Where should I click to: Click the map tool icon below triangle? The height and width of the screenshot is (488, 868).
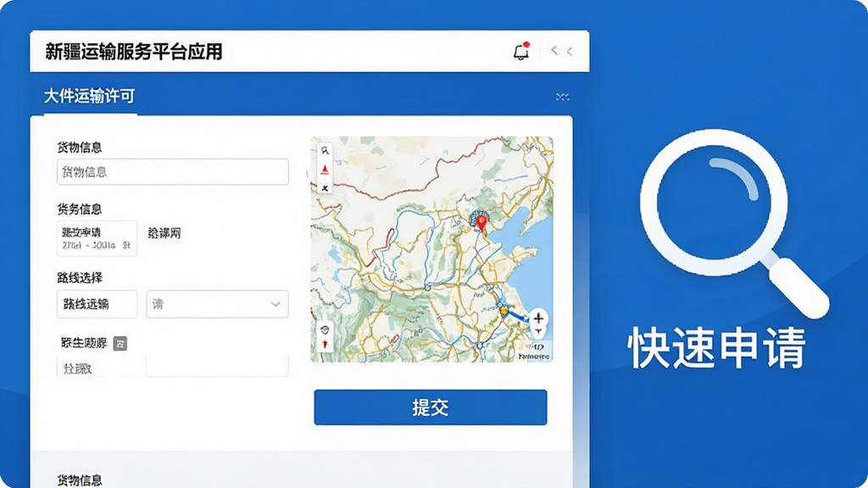pos(325,189)
